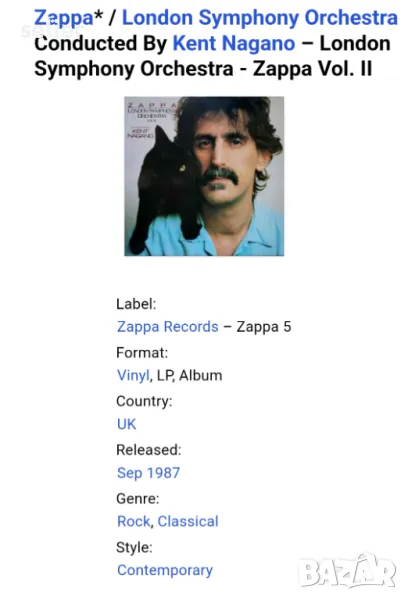Follow the Kent Nagano conductor link

234,43
